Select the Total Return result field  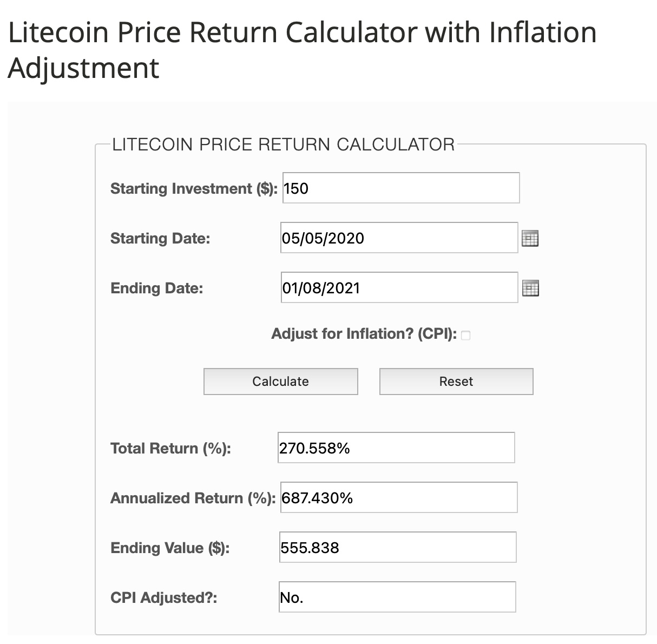[x=396, y=448]
